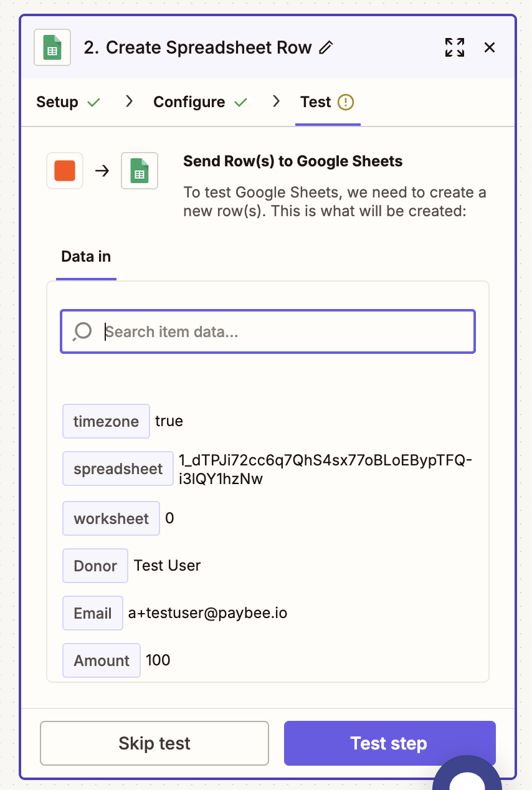The height and width of the screenshot is (790, 532).
Task: Select the Amount field tag
Action: pos(102,660)
